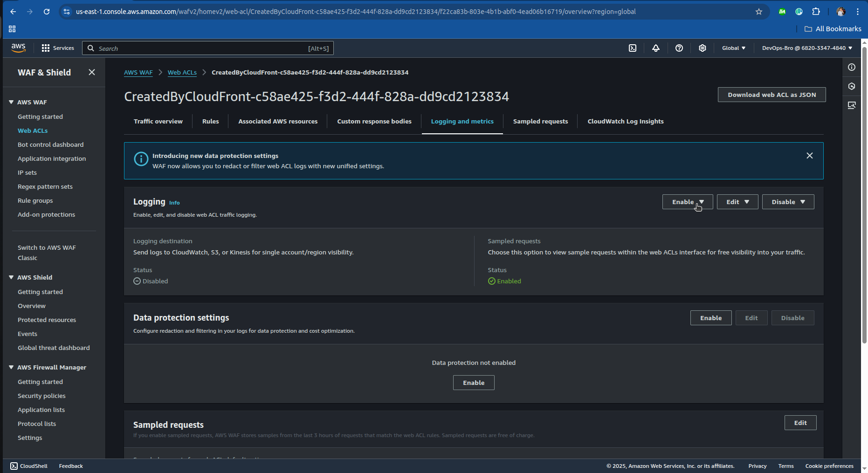Go back in browser history
Viewport: 868px width, 473px height.
pyautogui.click(x=13, y=12)
